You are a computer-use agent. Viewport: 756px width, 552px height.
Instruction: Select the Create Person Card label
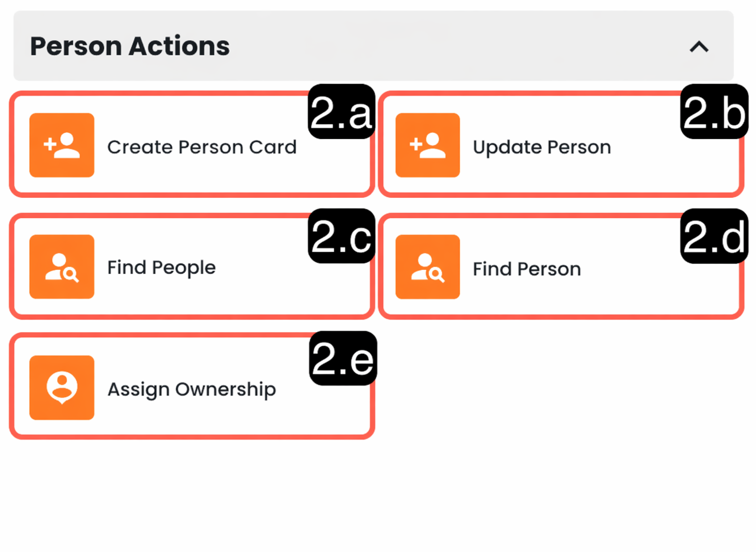(202, 147)
